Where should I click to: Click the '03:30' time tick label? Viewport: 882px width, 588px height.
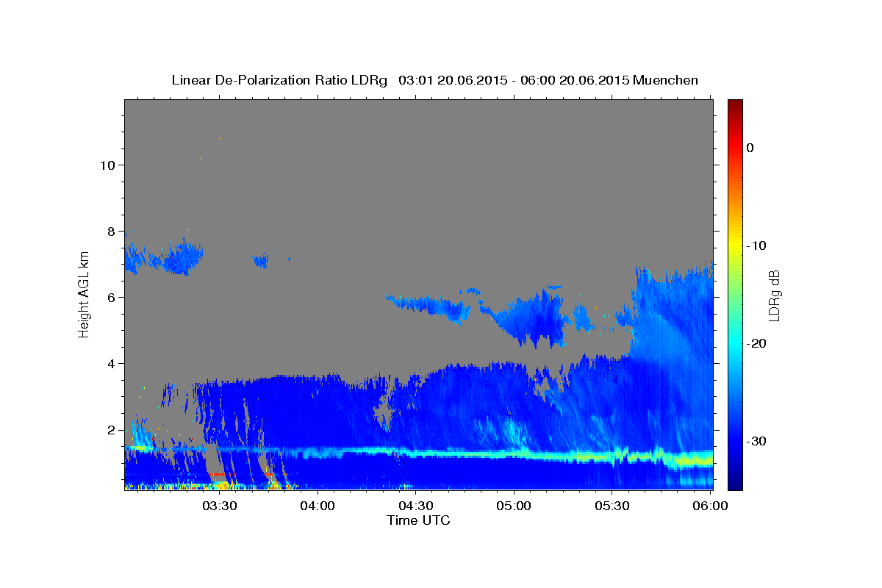tap(218, 506)
